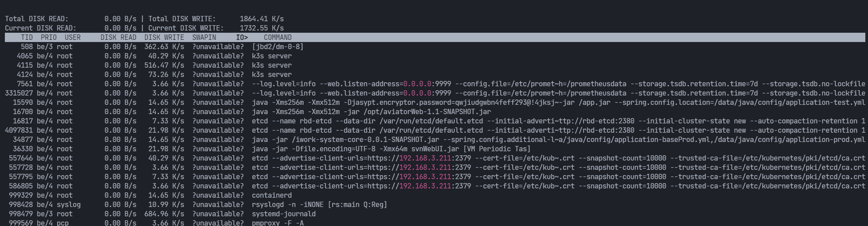Image resolution: width=868 pixels, height=226 pixels.
Task: Select TID 586805 in the process list
Action: [x=21, y=186]
